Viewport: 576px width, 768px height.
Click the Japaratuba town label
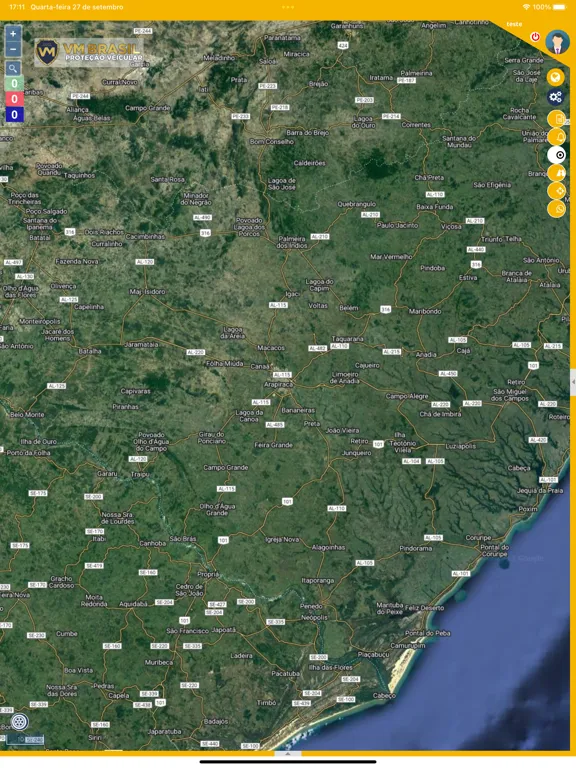[x=165, y=732]
